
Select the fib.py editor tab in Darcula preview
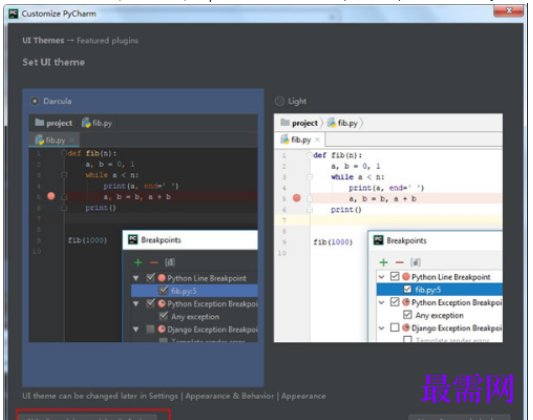pyautogui.click(x=54, y=140)
